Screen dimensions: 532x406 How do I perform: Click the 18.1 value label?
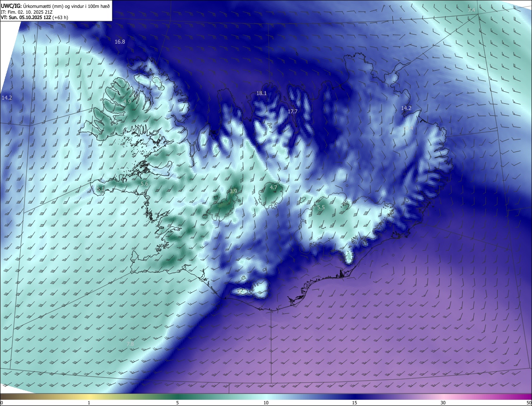[261, 93]
